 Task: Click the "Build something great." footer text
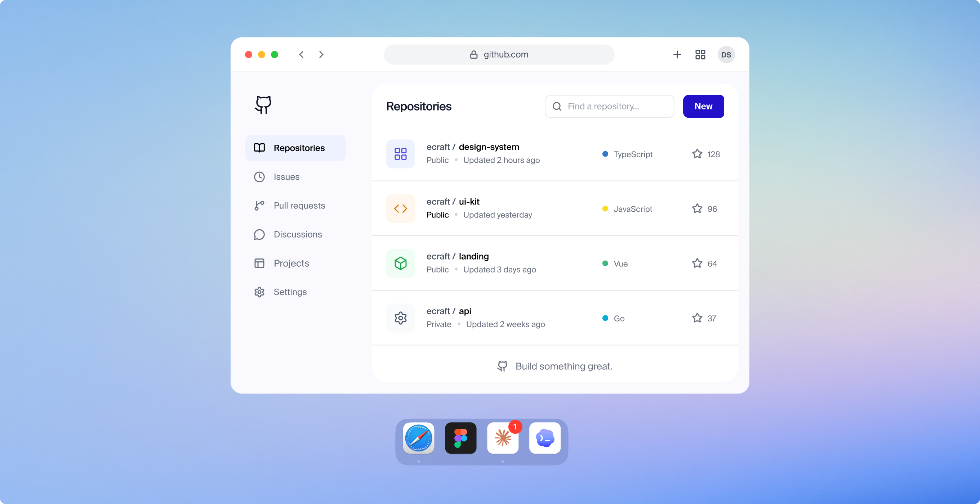pyautogui.click(x=564, y=366)
